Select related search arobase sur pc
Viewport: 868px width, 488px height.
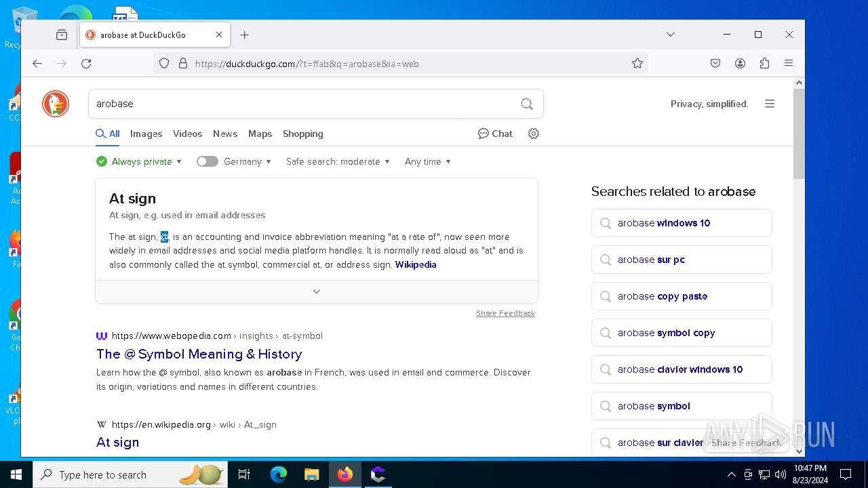click(682, 260)
